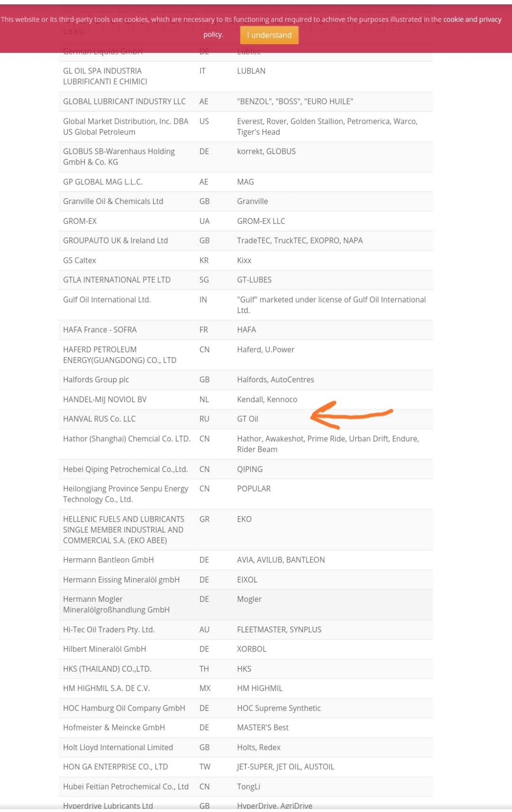The height and width of the screenshot is (812, 512).
Task: Click the GS Caltex company name
Action: tap(80, 260)
